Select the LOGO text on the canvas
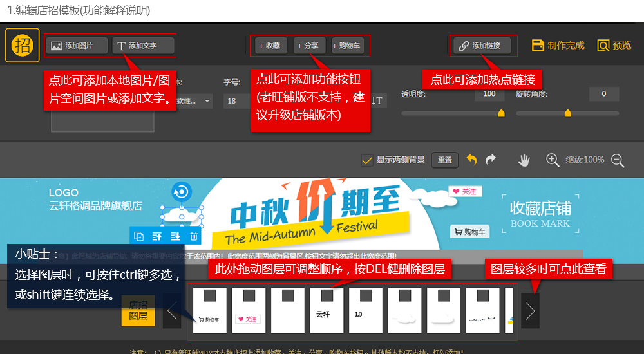644x354 pixels. coord(64,192)
